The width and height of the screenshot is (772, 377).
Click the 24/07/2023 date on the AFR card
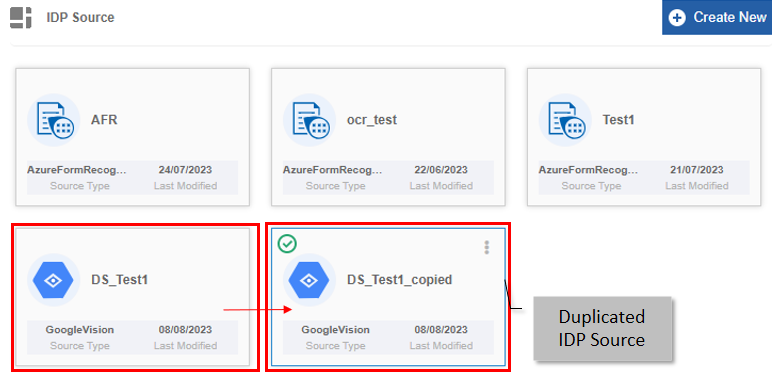click(185, 170)
